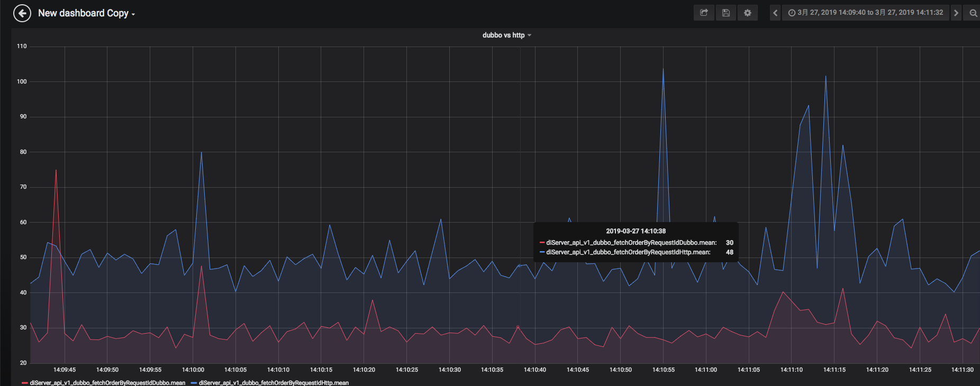Shift the time range forward using the right chevron
The width and height of the screenshot is (980, 386).
pos(956,13)
